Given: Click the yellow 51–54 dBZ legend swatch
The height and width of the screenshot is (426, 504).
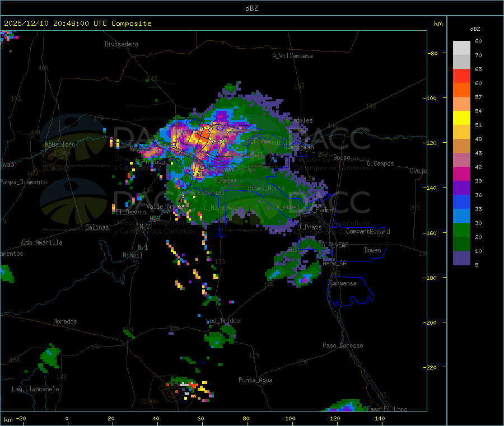Looking at the screenshot, I should [x=461, y=118].
